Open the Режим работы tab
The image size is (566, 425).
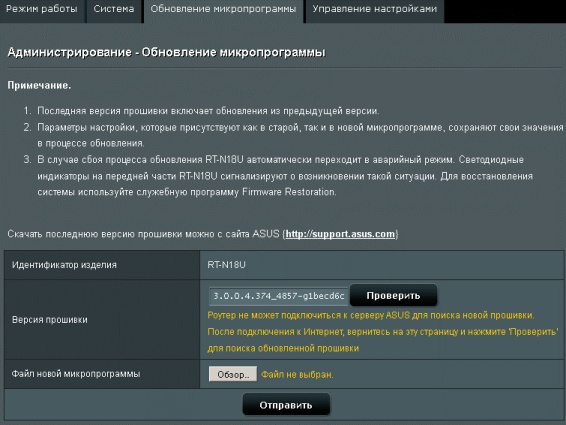pos(42,10)
